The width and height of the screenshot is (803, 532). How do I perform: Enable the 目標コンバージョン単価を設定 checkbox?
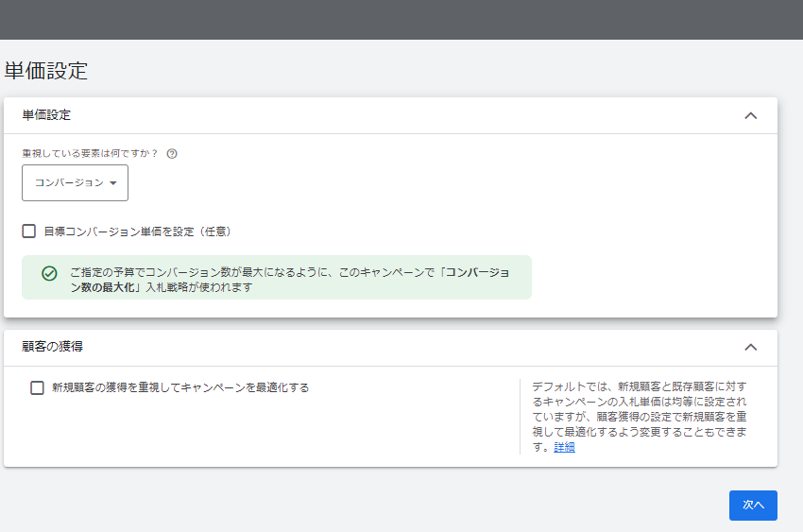[x=28, y=232]
